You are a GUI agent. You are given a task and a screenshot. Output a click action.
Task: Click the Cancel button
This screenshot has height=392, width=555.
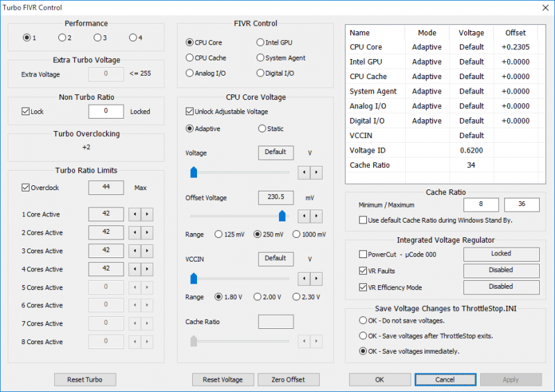coord(445,380)
